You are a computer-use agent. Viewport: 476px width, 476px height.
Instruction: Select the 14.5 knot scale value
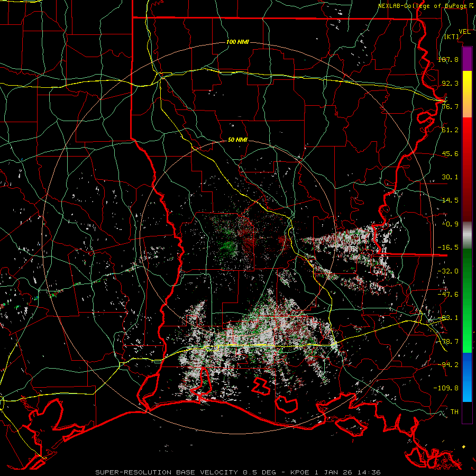point(450,200)
